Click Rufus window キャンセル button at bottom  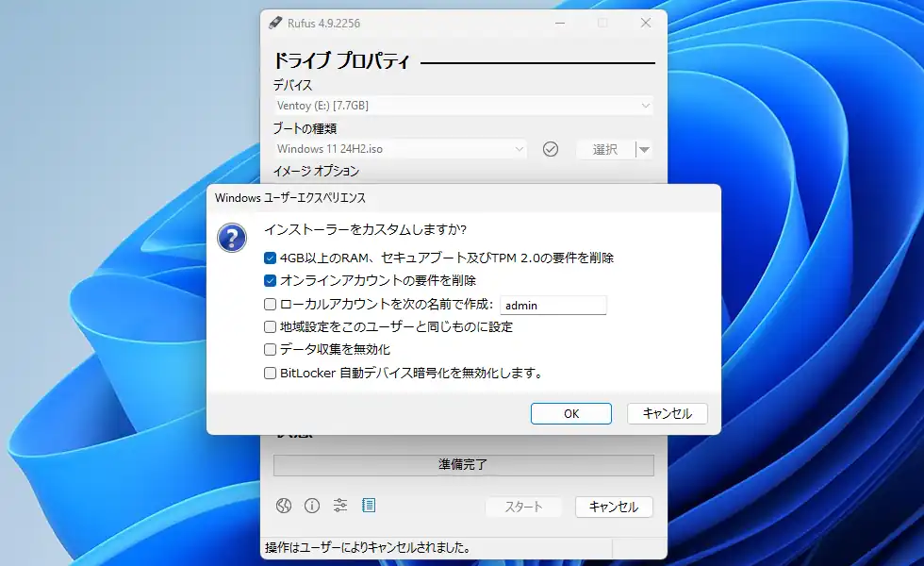coord(614,508)
